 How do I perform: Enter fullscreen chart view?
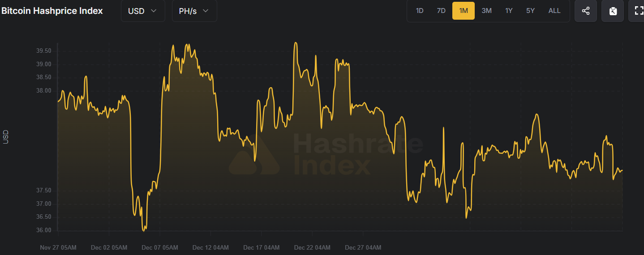coord(638,11)
